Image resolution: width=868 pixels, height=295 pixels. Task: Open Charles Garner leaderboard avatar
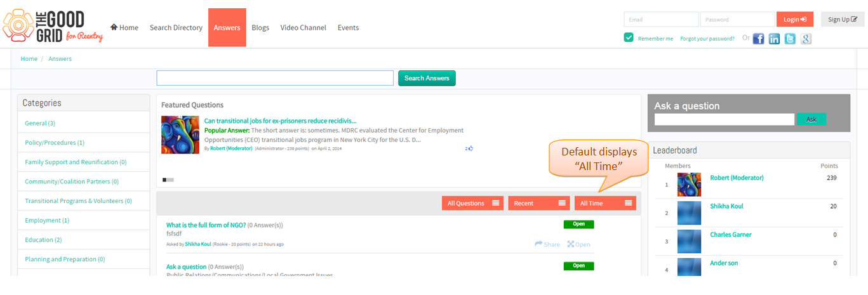(689, 241)
